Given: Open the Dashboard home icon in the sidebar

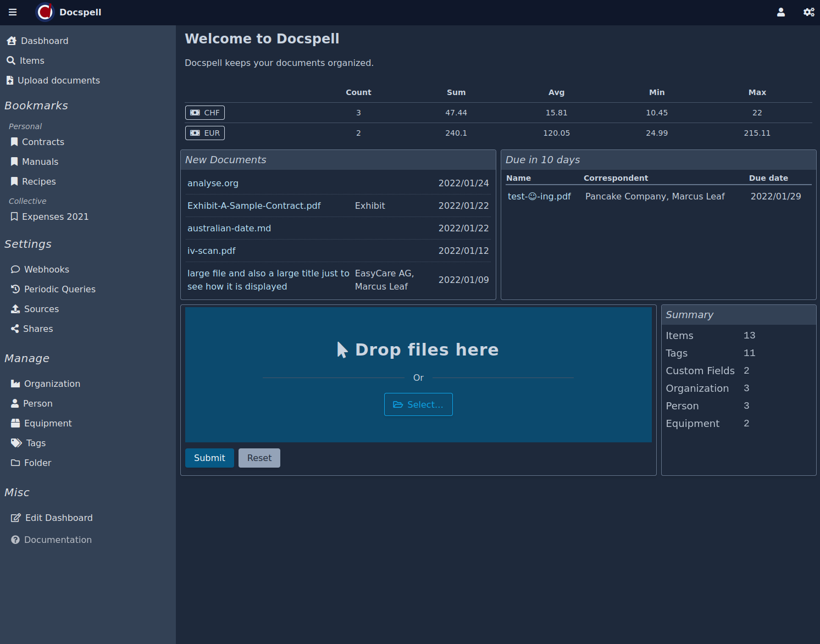Looking at the screenshot, I should 12,41.
